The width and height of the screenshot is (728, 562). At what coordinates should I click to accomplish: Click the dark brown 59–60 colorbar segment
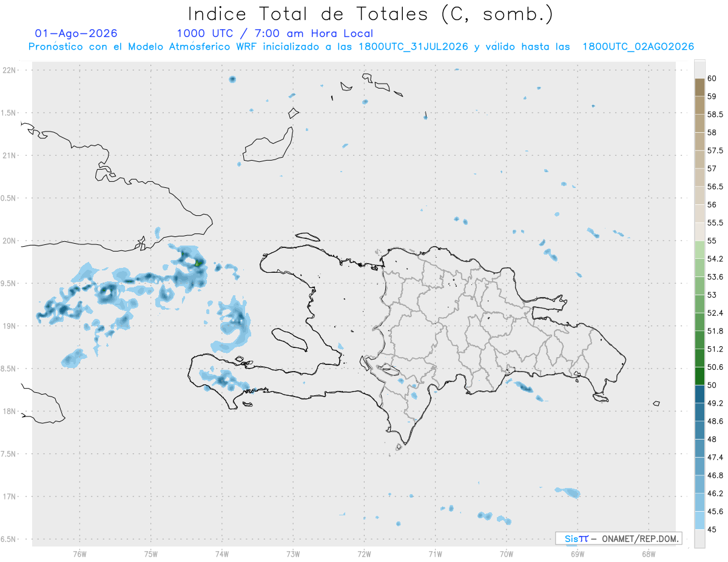pyautogui.click(x=699, y=87)
